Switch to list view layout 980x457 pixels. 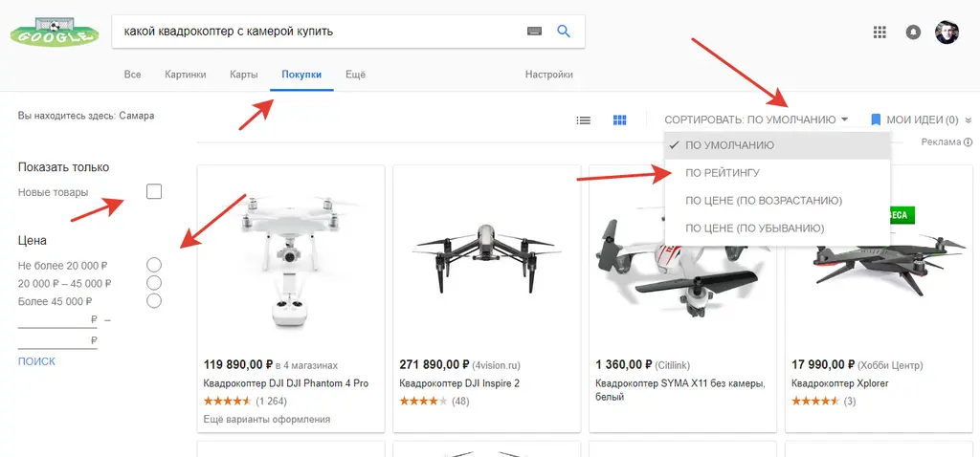click(x=583, y=120)
